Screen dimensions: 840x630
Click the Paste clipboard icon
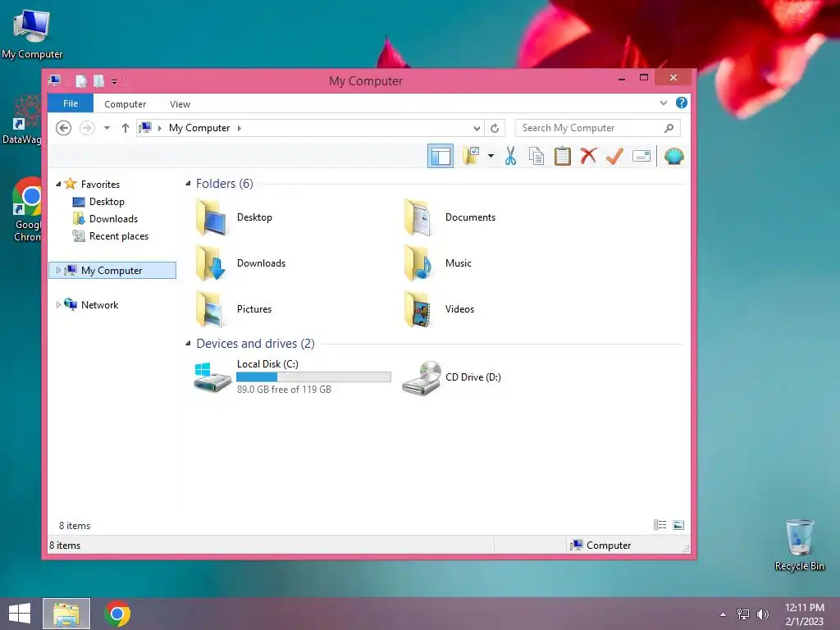tap(563, 157)
